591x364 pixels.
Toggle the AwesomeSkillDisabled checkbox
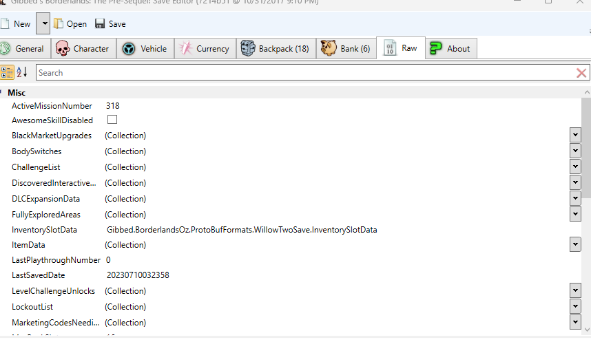coord(112,120)
